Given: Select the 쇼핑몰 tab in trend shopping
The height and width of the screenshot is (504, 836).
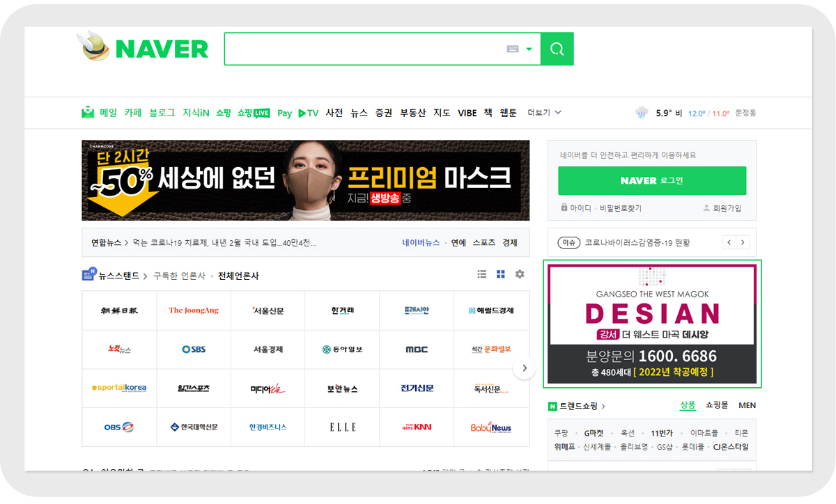Looking at the screenshot, I should (717, 405).
